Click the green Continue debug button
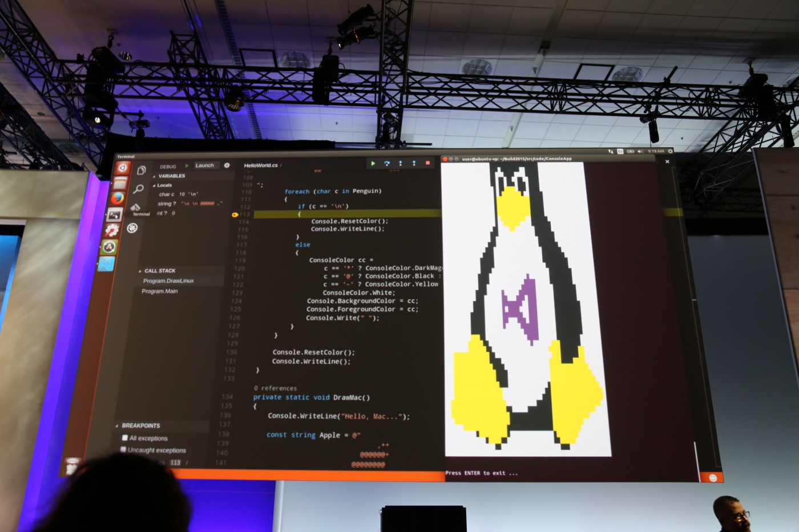Image resolution: width=799 pixels, height=532 pixels. 373,164
